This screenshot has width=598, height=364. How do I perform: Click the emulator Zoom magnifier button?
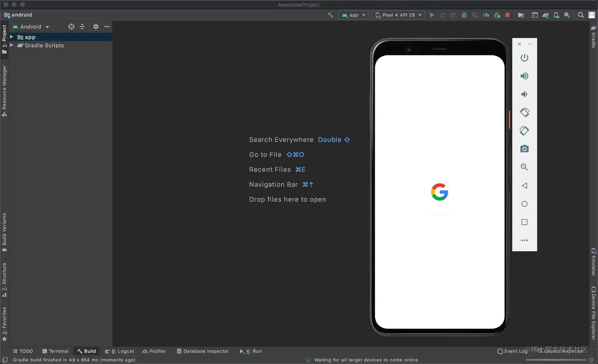pos(524,167)
